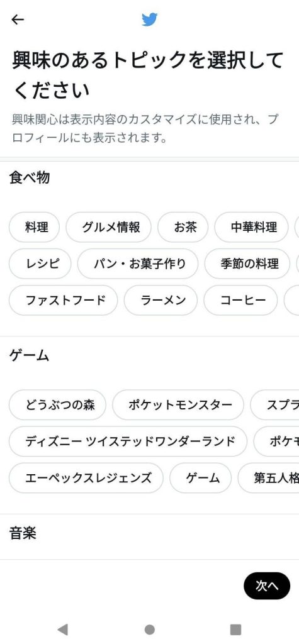Select the 季節の料理 topic
Image resolution: width=299 pixels, height=644 pixels.
247,264
